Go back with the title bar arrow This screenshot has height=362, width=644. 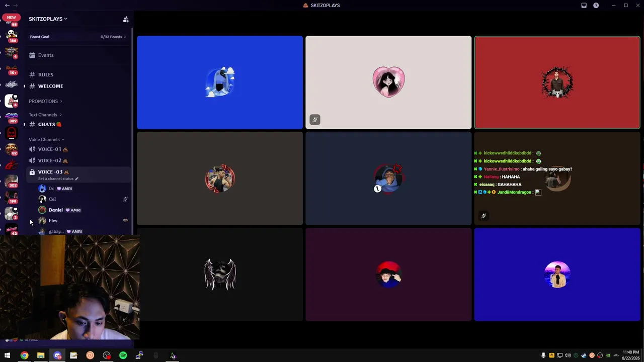[x=7, y=5]
